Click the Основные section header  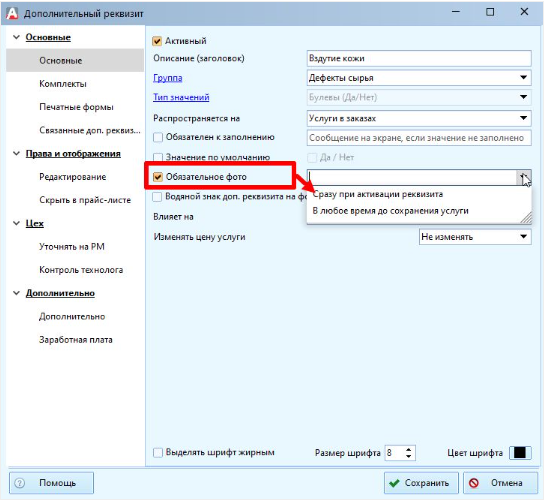tap(48, 37)
